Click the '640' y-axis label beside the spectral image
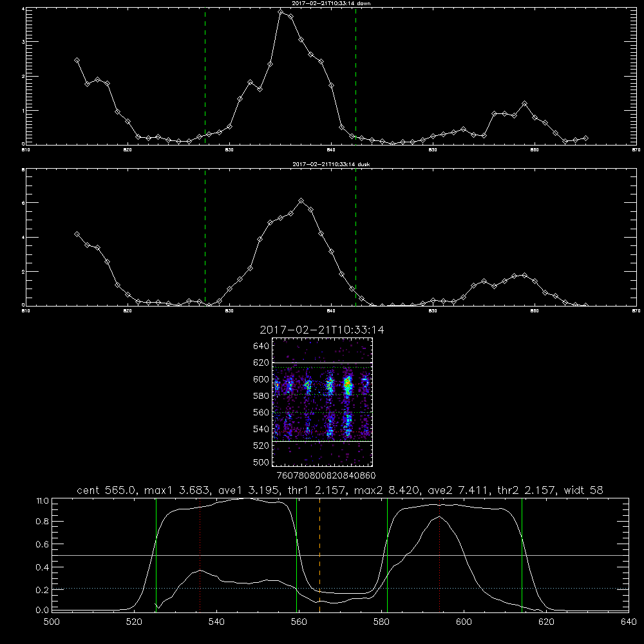Viewport: 644px width, 644px height. pyautogui.click(x=261, y=346)
